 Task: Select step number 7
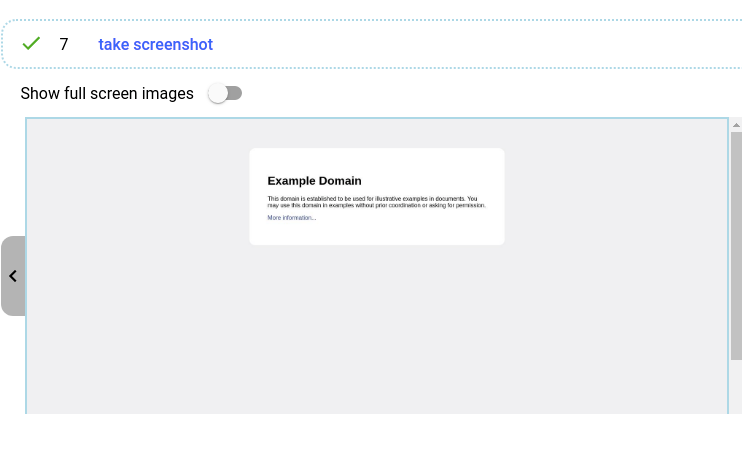pyautogui.click(x=64, y=44)
